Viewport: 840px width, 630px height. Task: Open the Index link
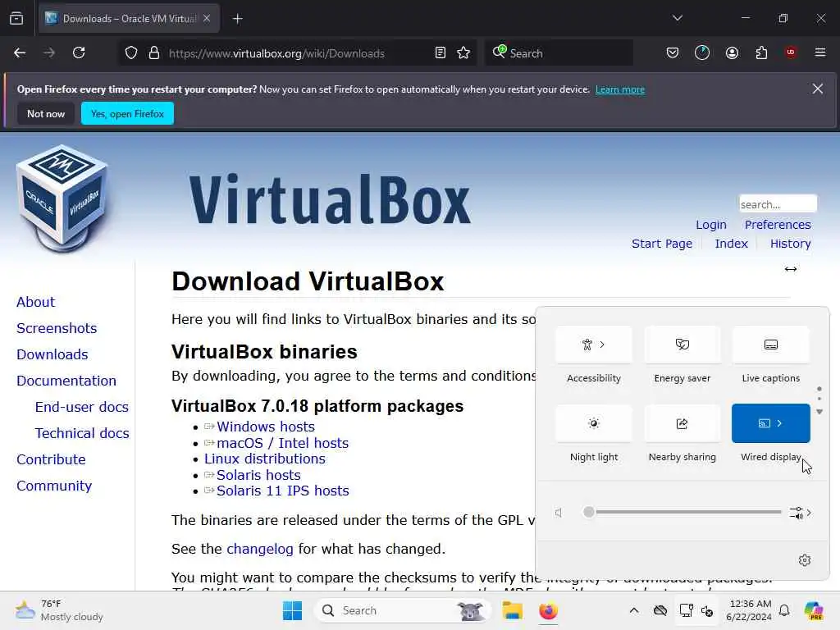click(731, 244)
